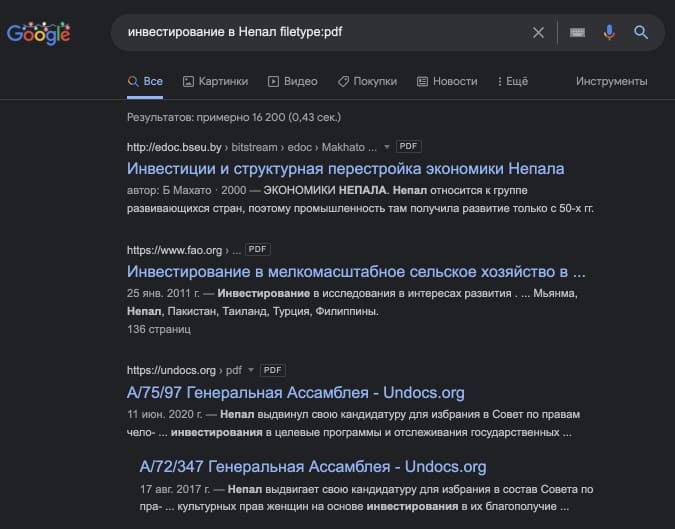Click PDF badge on fao.org result
Screen dimensions: 675x529
[x=257, y=249]
